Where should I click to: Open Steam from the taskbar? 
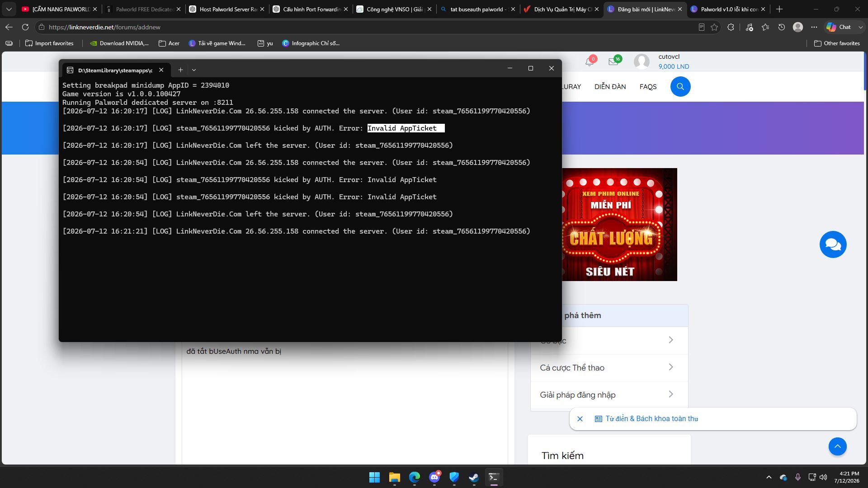tap(474, 477)
